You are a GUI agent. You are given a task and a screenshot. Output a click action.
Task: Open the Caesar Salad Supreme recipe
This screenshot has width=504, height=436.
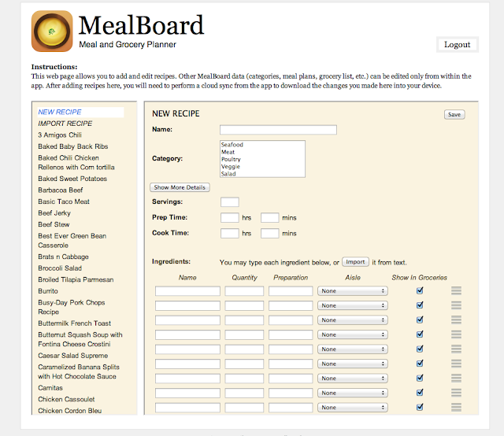(x=73, y=356)
